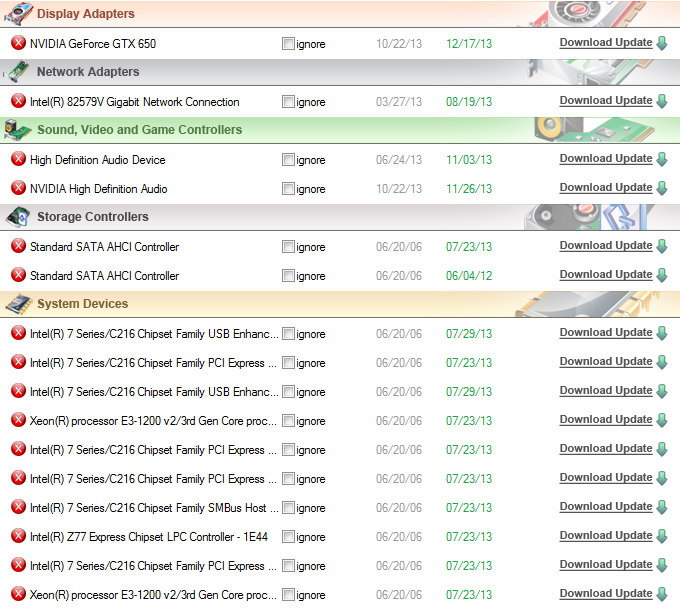The width and height of the screenshot is (680, 616).
Task: Check ignore on SATA AHCI row dated 06/04/12
Action: click(x=288, y=275)
